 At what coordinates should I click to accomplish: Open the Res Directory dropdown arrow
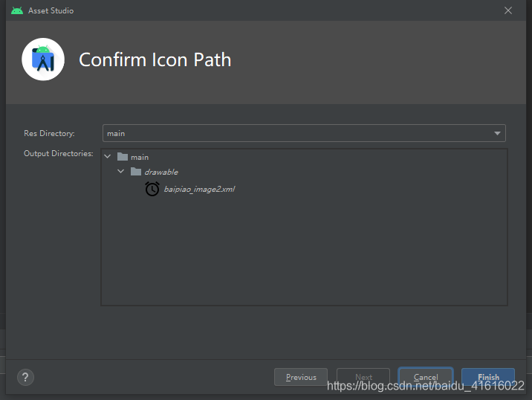[497, 133]
